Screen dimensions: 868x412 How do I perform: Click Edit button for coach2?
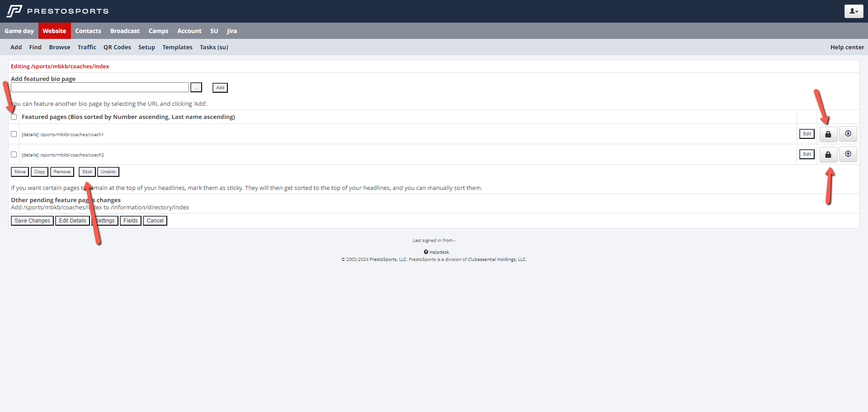click(x=807, y=154)
